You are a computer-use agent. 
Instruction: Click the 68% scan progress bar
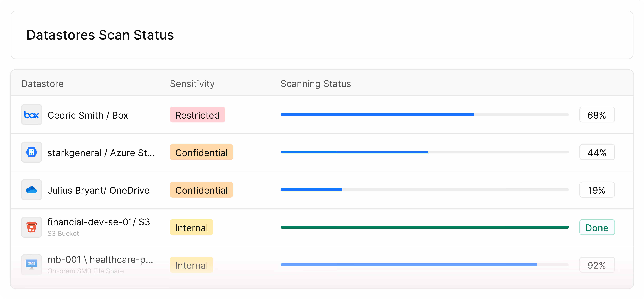tap(424, 115)
